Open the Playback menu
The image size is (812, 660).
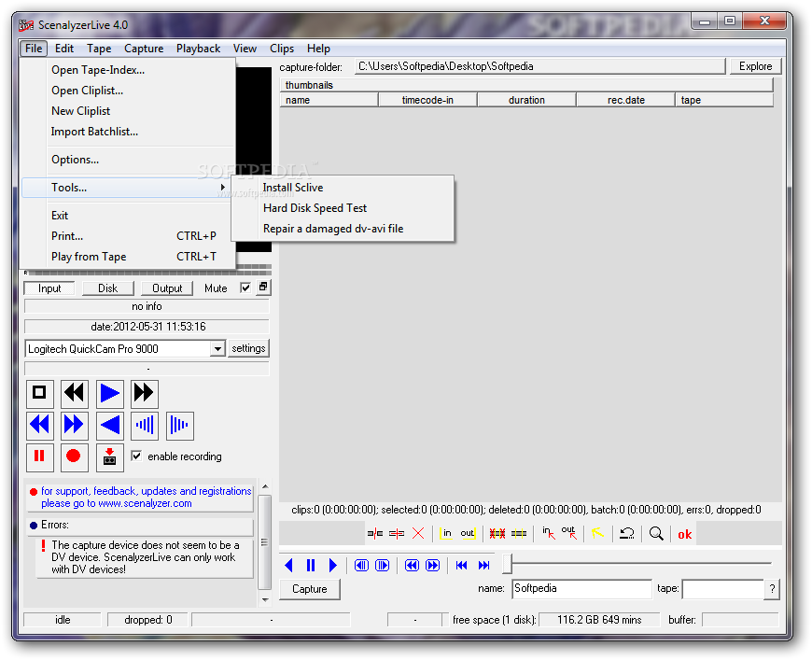(x=199, y=49)
